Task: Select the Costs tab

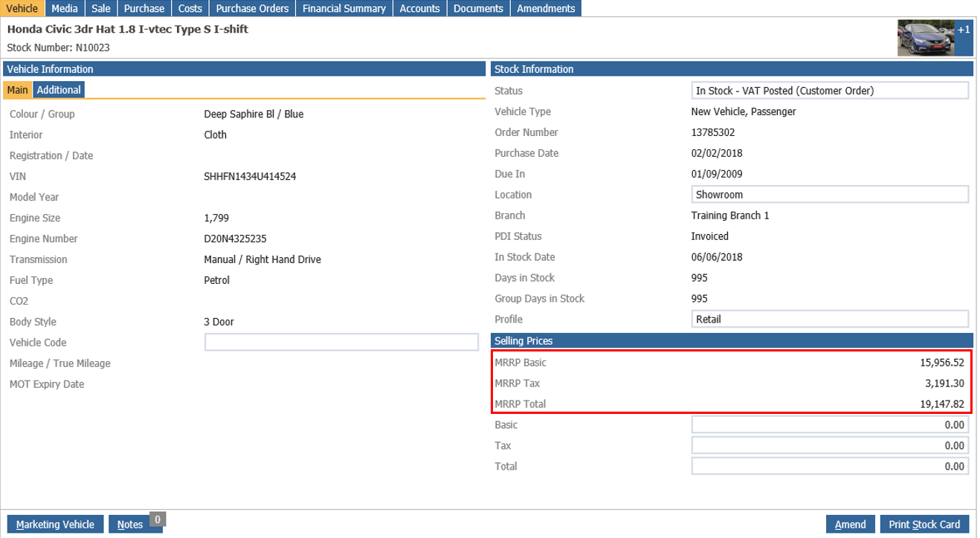Action: click(x=190, y=8)
